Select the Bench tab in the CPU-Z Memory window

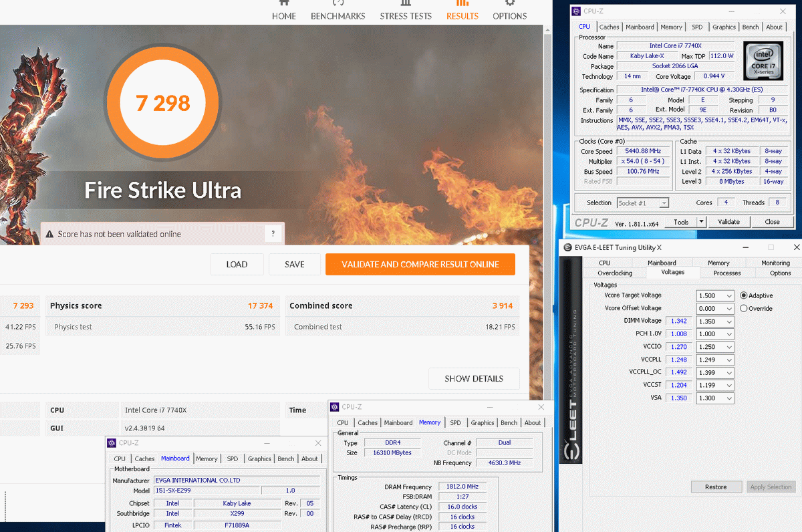pyautogui.click(x=509, y=422)
